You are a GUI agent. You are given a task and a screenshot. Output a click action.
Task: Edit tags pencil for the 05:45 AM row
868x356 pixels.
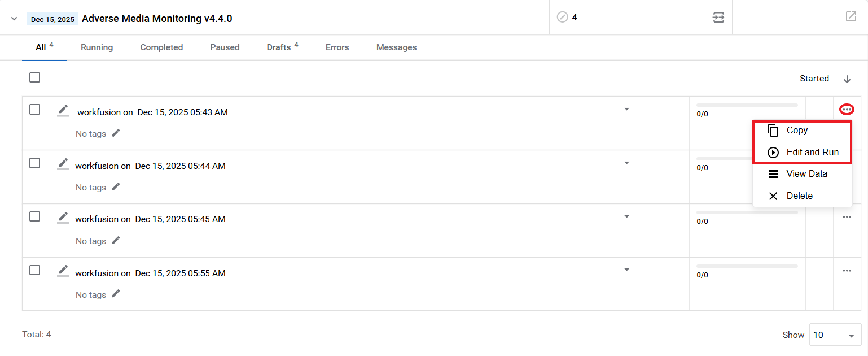[116, 240]
